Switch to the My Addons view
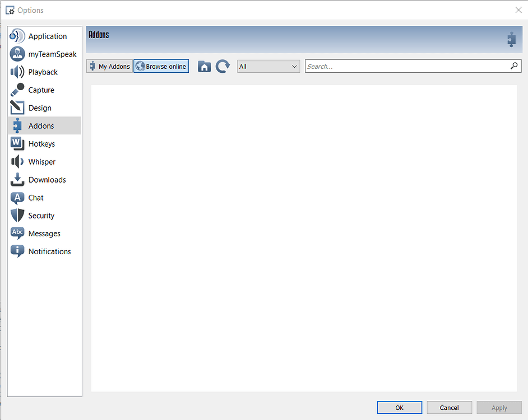The width and height of the screenshot is (528, 420). [x=109, y=66]
